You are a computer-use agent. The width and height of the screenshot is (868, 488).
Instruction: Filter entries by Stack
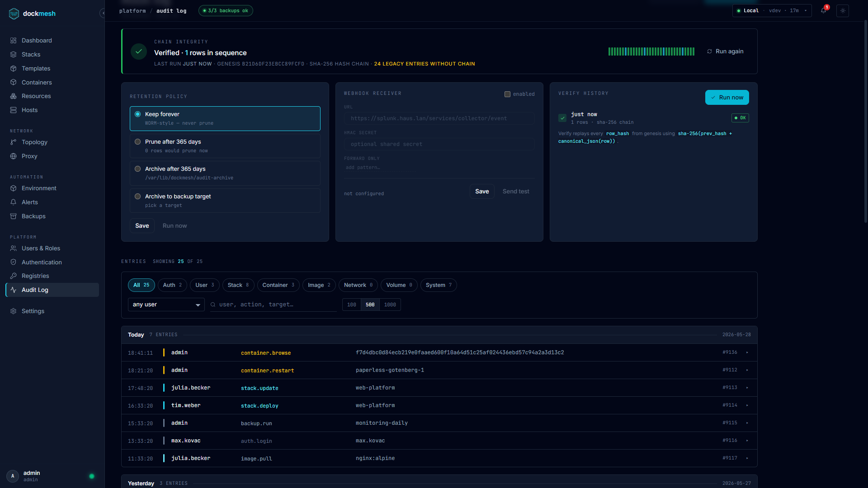[x=238, y=285]
